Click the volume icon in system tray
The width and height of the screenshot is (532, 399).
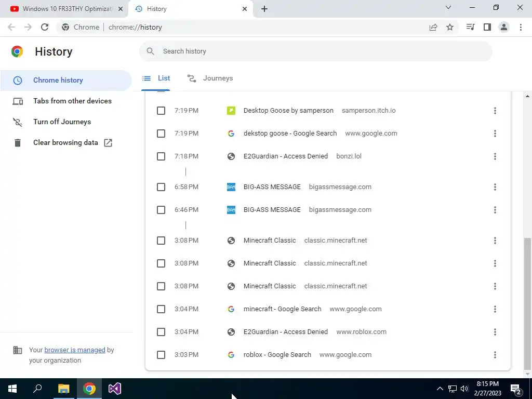pyautogui.click(x=464, y=389)
